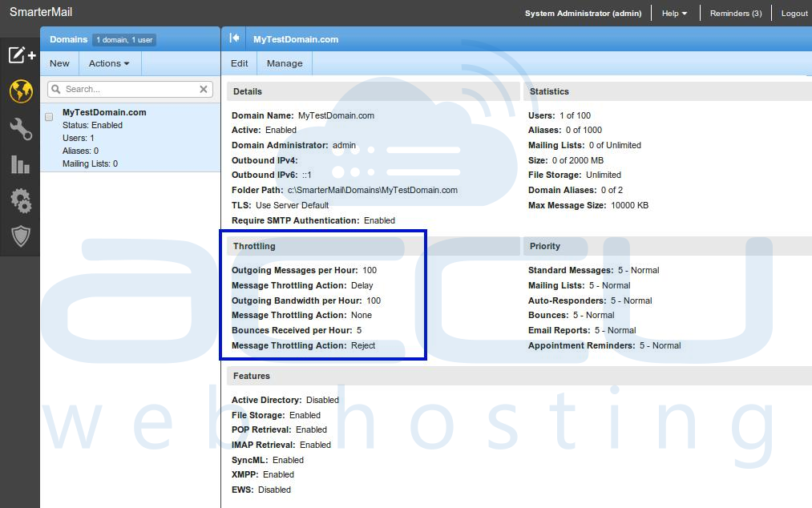Click '1 domain, 1 user' badge
The height and width of the screenshot is (508, 812).
[x=124, y=40]
